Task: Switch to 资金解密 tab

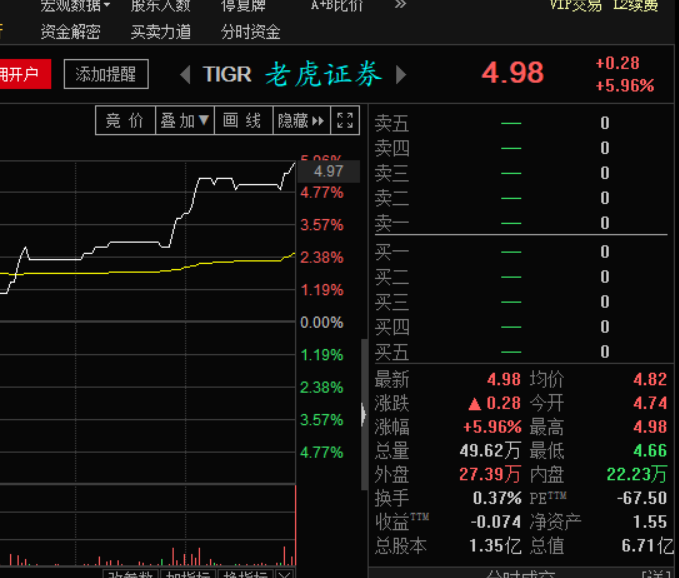Action: tap(71, 32)
